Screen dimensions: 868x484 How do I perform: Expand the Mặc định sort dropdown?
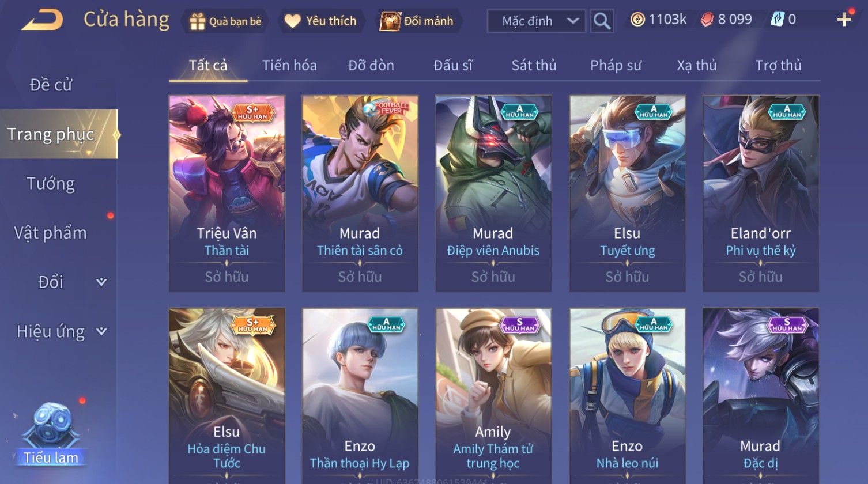[x=536, y=21]
